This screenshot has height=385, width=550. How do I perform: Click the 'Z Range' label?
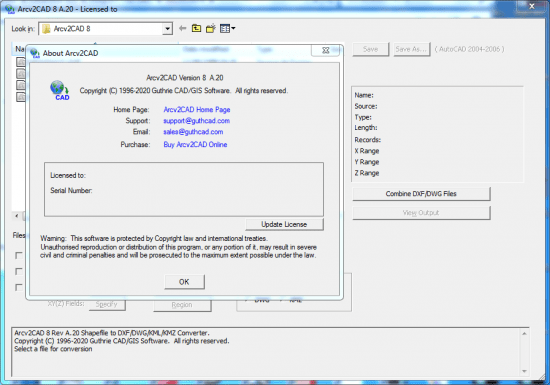[x=367, y=173]
